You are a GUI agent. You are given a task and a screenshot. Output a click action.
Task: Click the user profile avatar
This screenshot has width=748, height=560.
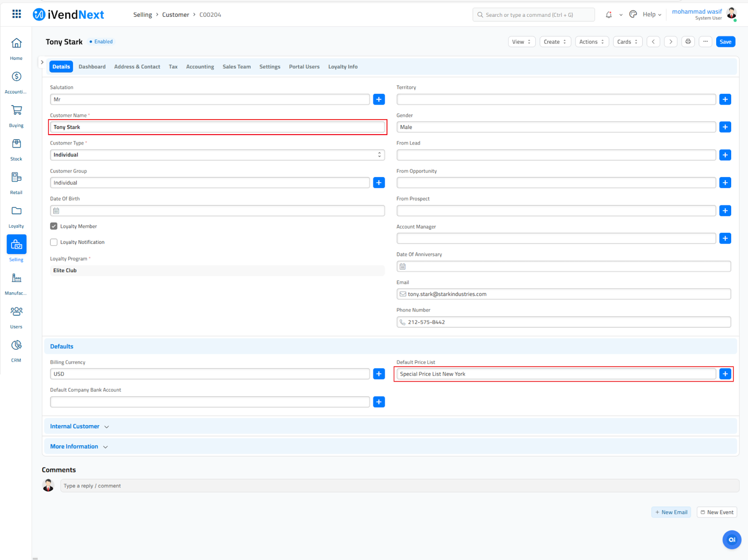(x=732, y=13)
